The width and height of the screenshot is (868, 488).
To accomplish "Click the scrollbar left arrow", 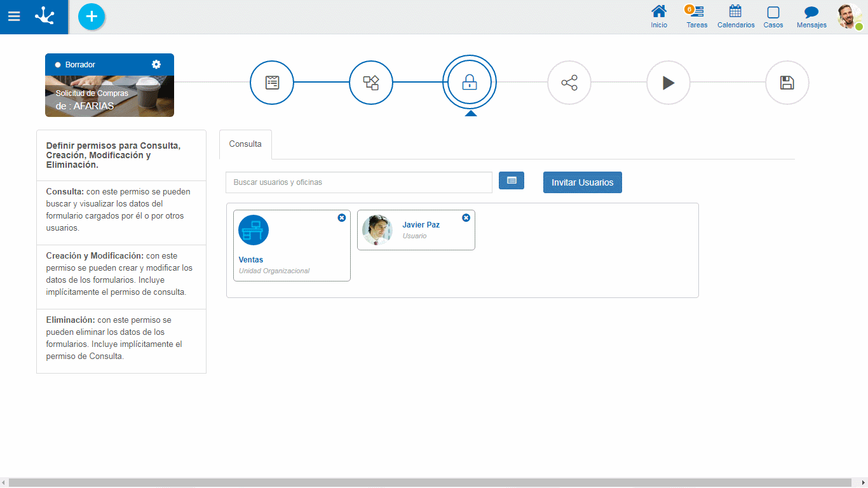I will 4,483.
